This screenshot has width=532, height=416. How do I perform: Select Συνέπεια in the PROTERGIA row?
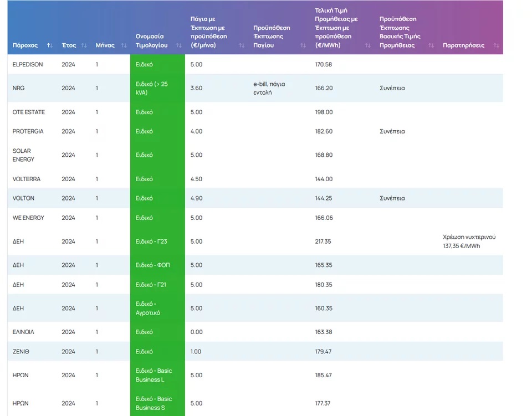point(392,131)
